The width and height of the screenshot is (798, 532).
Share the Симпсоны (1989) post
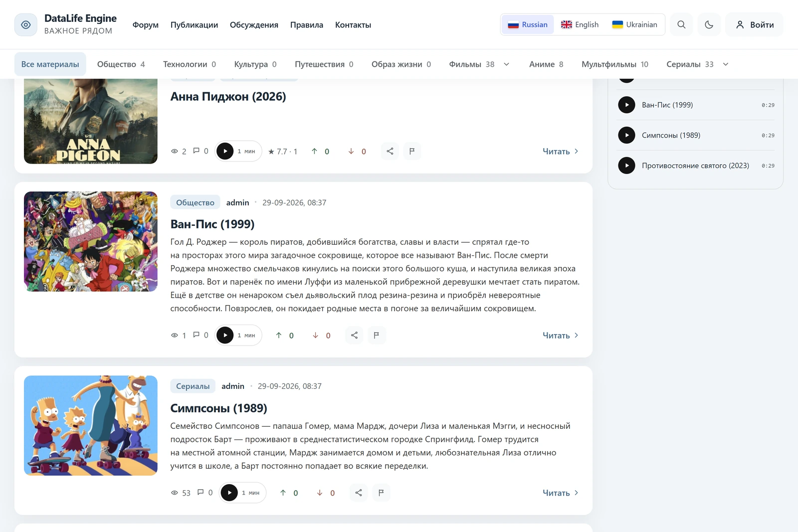pyautogui.click(x=359, y=493)
